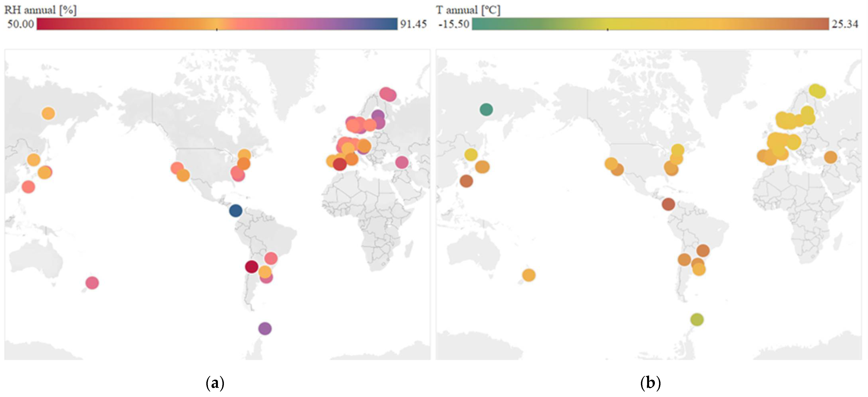Select the teal green dot in Siberia

coord(486,109)
